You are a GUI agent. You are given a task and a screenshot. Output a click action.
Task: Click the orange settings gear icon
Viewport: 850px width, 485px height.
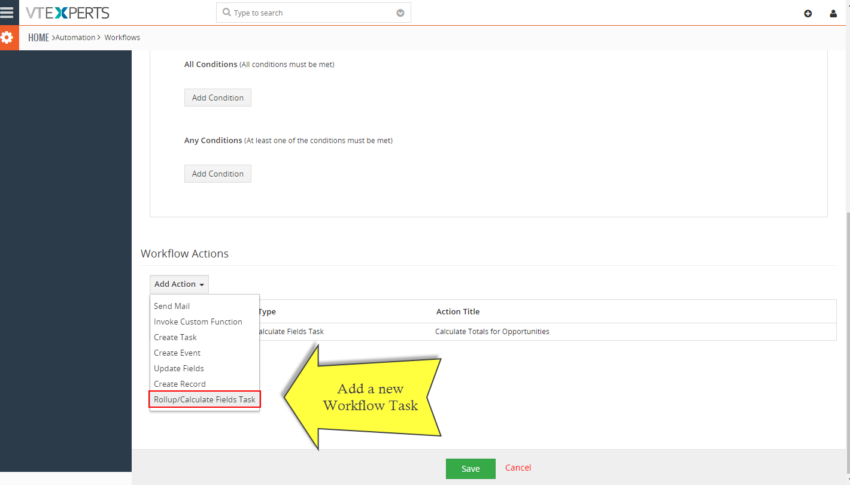tap(7, 37)
